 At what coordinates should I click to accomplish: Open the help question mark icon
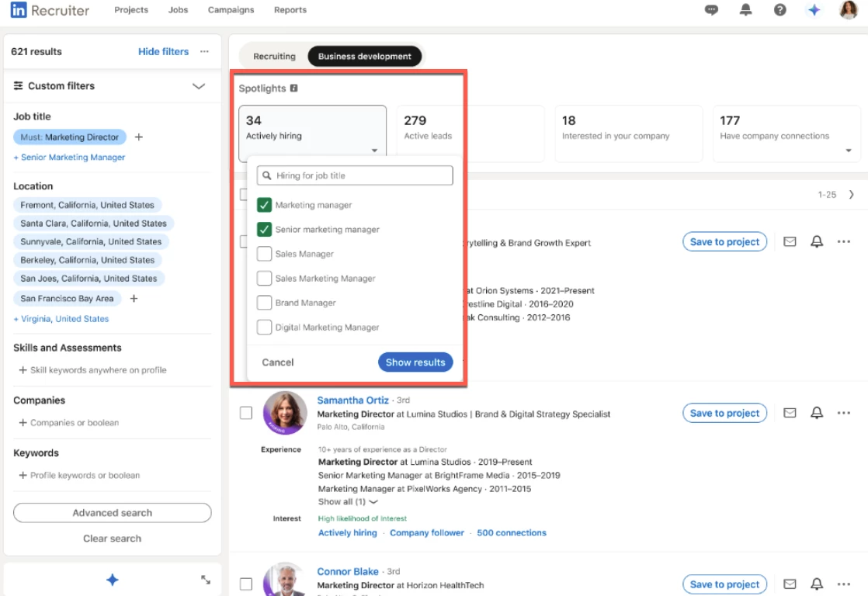(779, 10)
